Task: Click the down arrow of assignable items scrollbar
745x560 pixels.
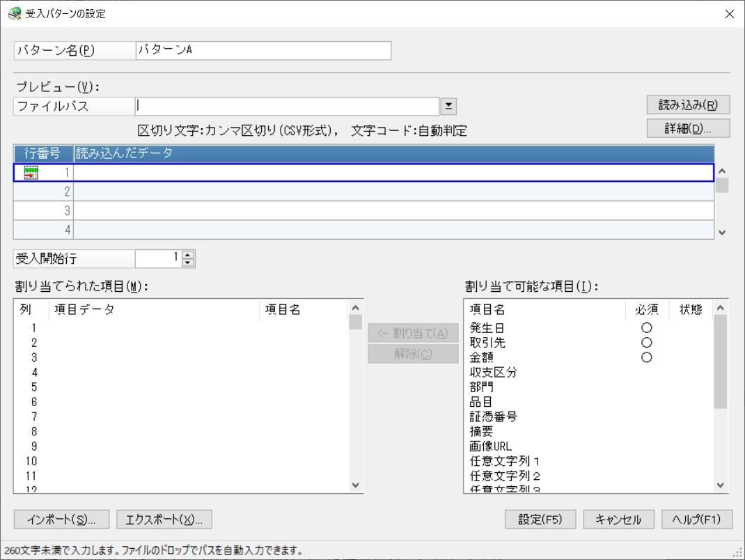Action: click(x=721, y=485)
